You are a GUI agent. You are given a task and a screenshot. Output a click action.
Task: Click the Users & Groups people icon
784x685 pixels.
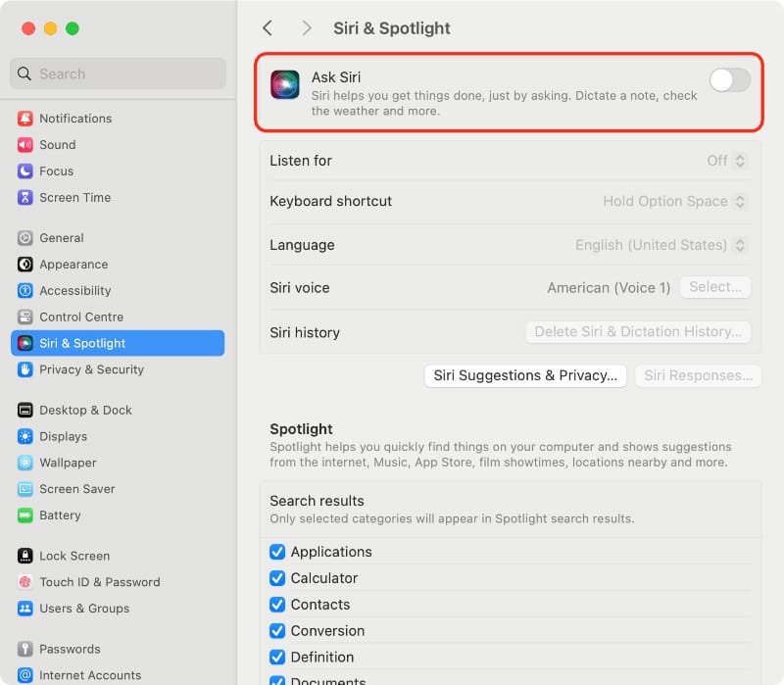coord(25,609)
